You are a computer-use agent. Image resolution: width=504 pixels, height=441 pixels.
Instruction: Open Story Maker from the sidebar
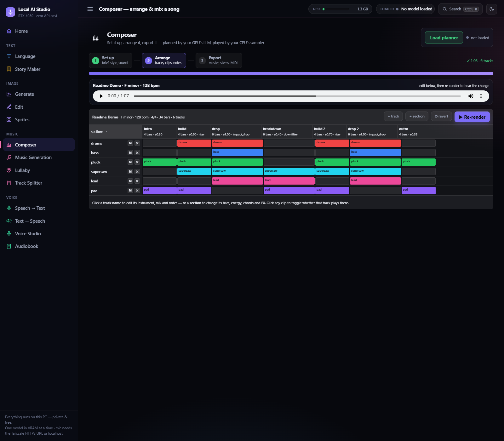[x=39, y=69]
